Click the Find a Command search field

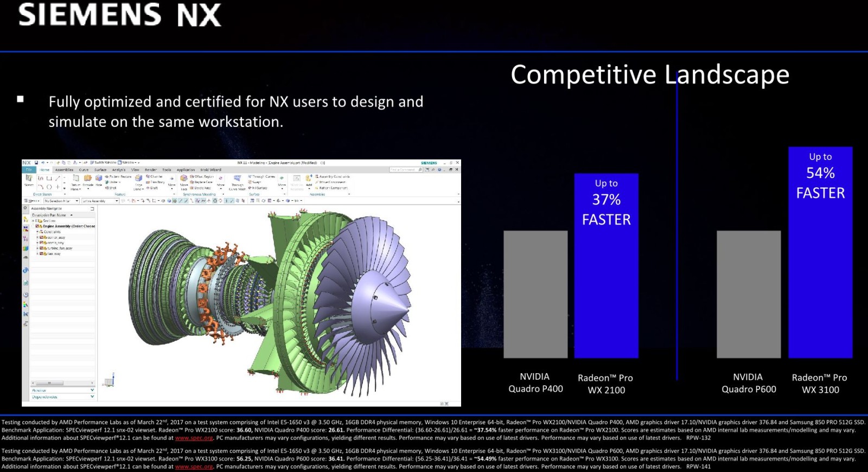click(406, 170)
